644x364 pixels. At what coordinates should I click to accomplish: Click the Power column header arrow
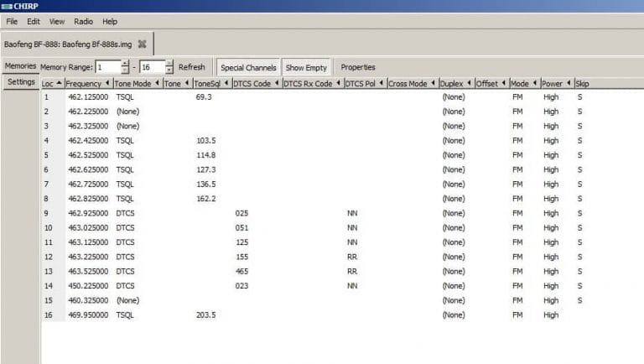point(569,83)
